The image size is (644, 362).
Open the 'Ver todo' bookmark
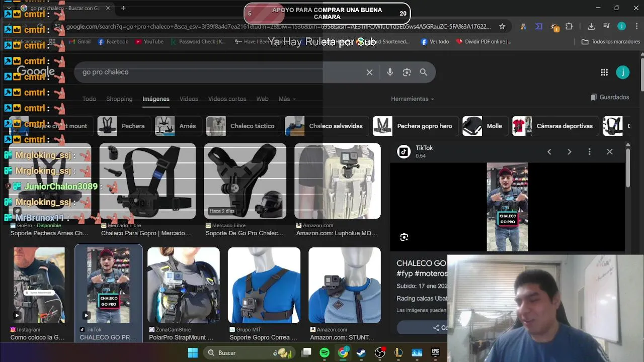click(435, 42)
